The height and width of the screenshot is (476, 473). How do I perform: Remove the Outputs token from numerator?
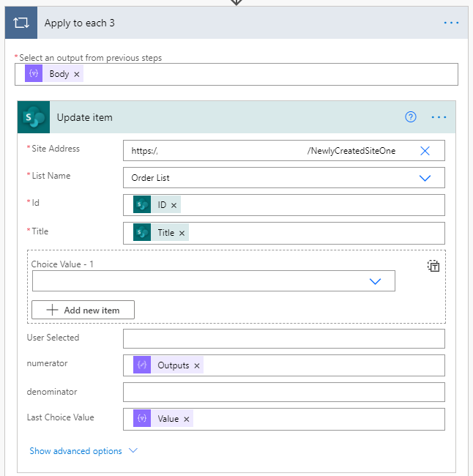coord(197,366)
